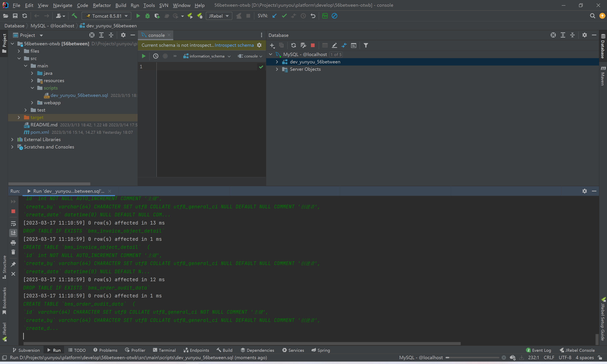Click Run output horizontal scrollbar

tap(242, 343)
